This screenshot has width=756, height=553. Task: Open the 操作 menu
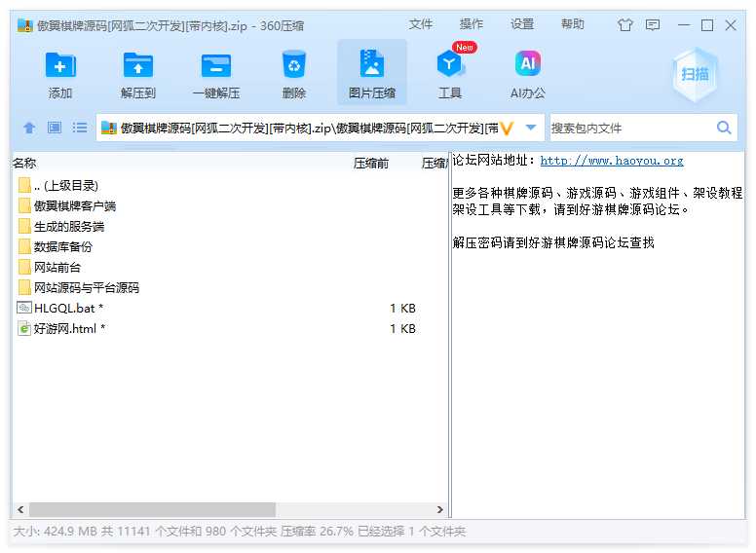pos(472,24)
